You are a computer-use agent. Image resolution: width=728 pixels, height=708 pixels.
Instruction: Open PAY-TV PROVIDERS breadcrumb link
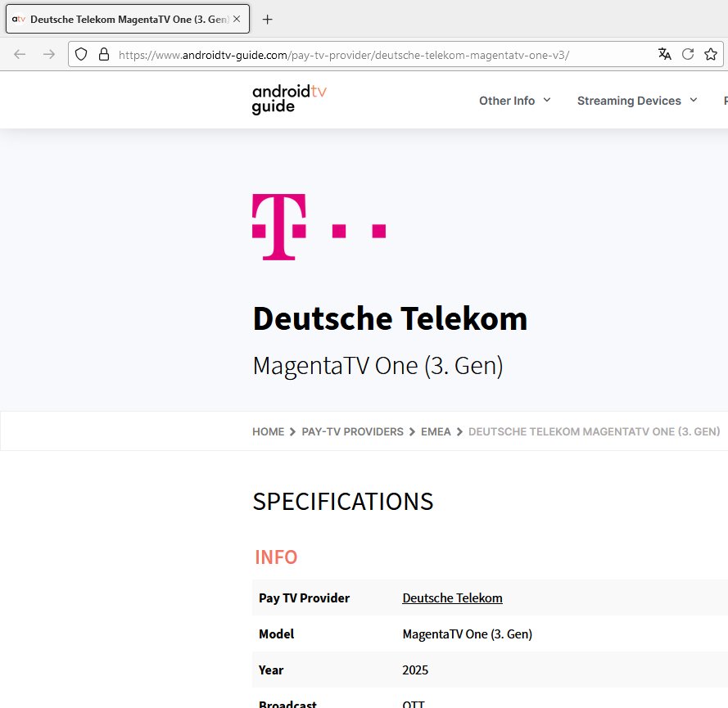tap(352, 431)
